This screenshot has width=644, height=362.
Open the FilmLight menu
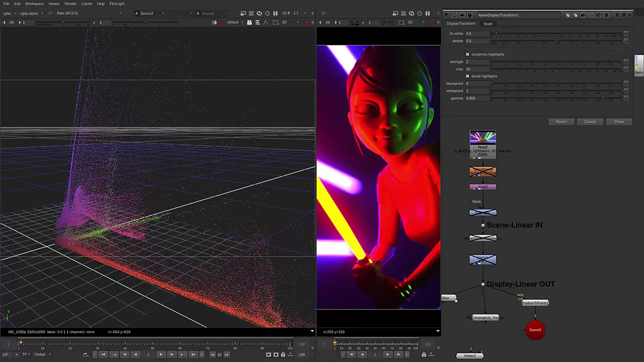pyautogui.click(x=117, y=4)
